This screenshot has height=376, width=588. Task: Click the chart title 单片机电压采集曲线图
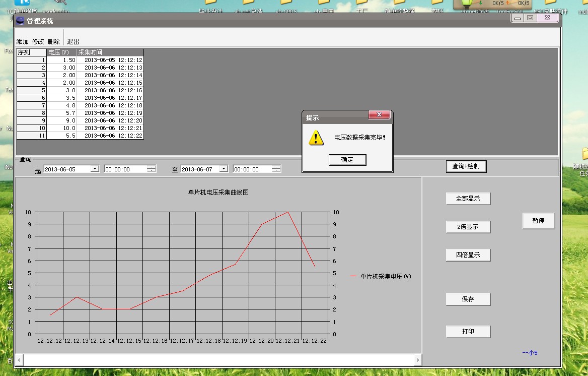(218, 193)
